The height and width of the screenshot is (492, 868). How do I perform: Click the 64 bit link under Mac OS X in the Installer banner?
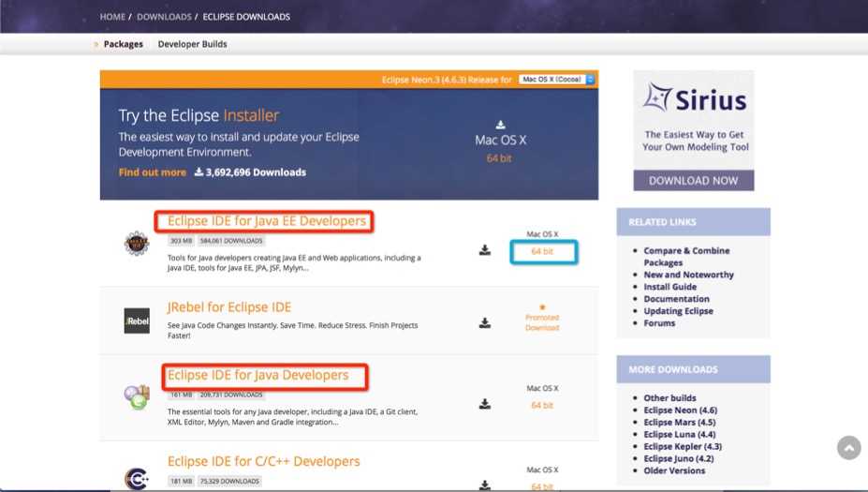(x=499, y=158)
